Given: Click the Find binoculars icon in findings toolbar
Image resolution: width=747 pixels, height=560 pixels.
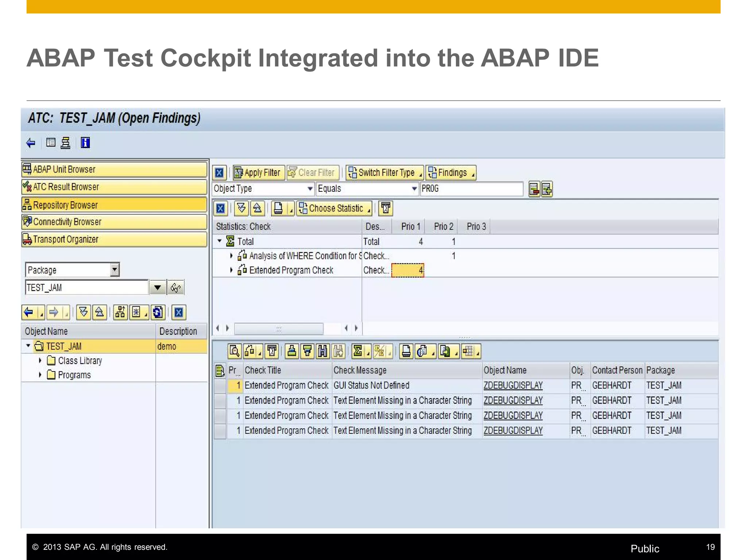Looking at the screenshot, I should [x=323, y=351].
